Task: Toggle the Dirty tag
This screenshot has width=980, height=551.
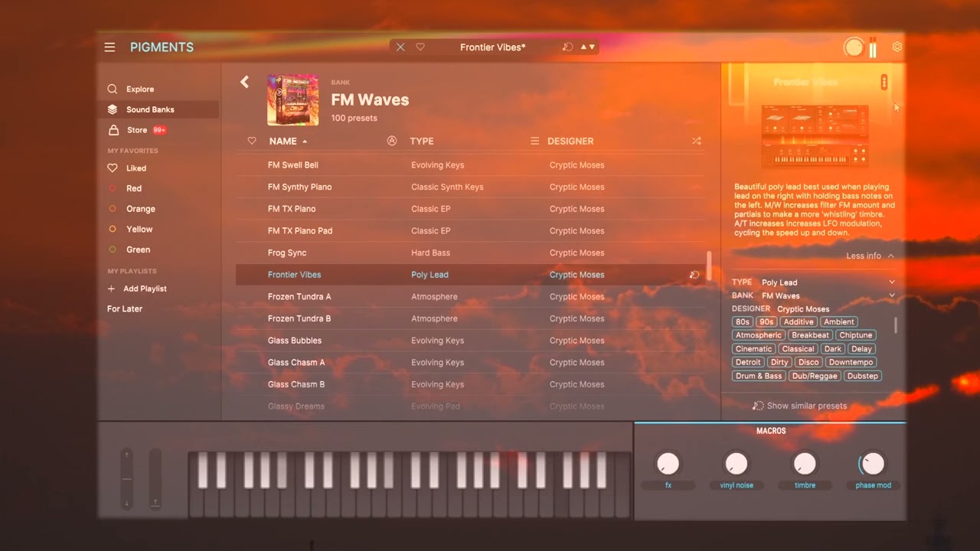Action: pyautogui.click(x=779, y=362)
